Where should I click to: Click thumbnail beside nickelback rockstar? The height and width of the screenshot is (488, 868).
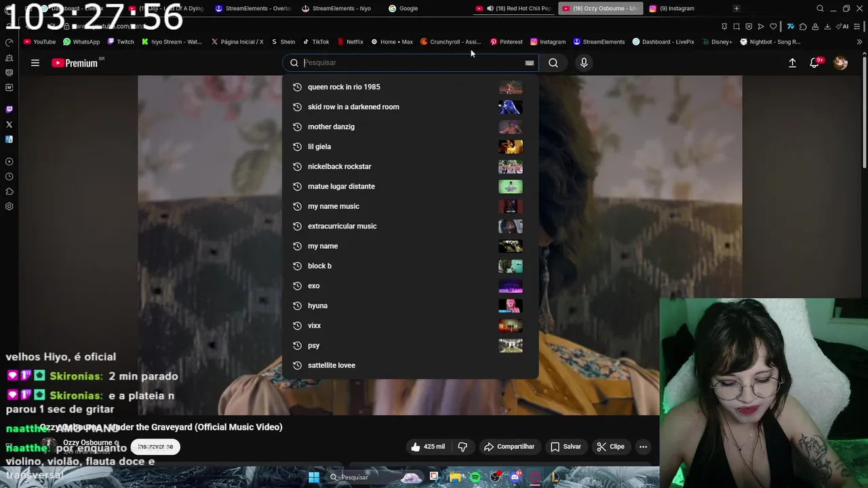pyautogui.click(x=511, y=167)
